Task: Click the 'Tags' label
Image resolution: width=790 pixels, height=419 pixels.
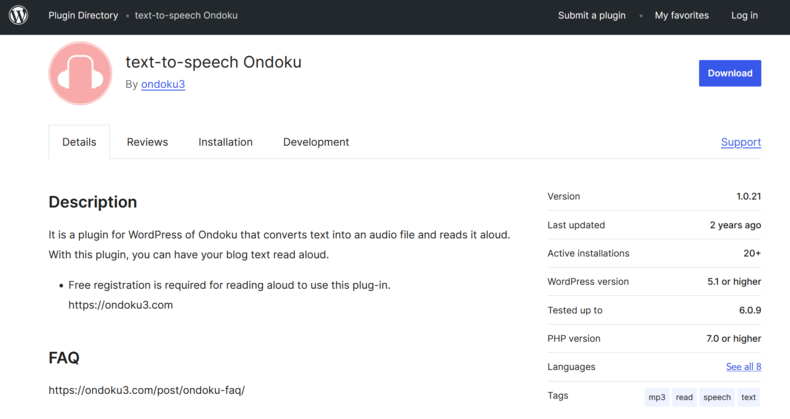Action: click(558, 395)
